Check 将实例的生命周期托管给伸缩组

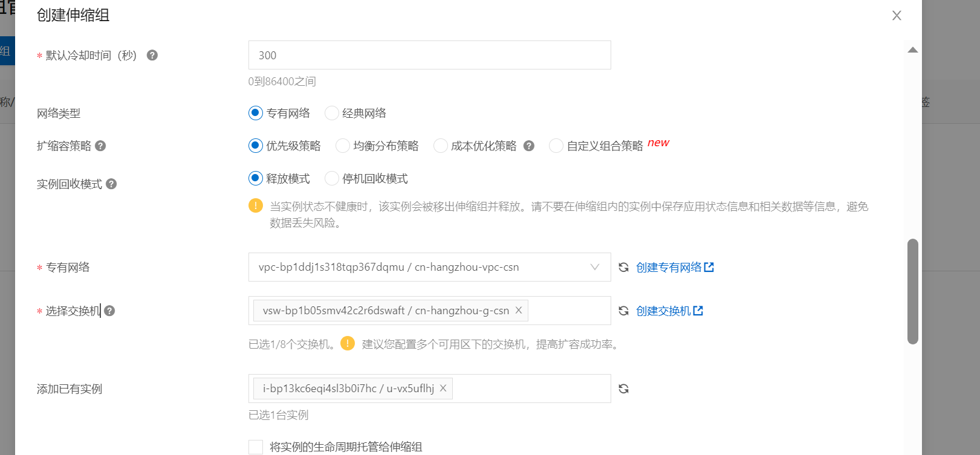(x=256, y=447)
